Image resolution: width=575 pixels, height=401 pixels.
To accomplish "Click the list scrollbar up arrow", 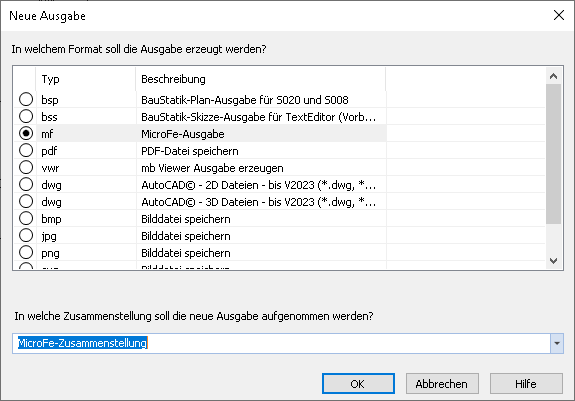I will tap(553, 76).
